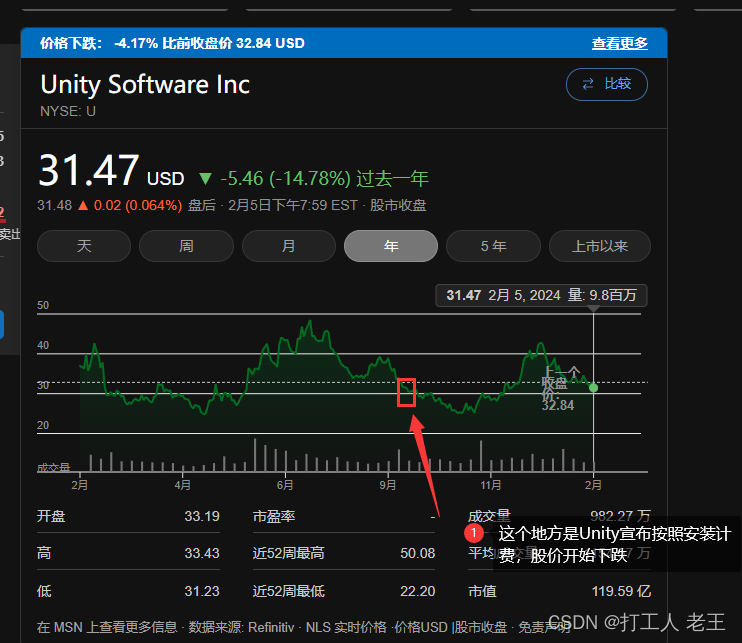Click the Unity Software Inc title

[x=145, y=85]
